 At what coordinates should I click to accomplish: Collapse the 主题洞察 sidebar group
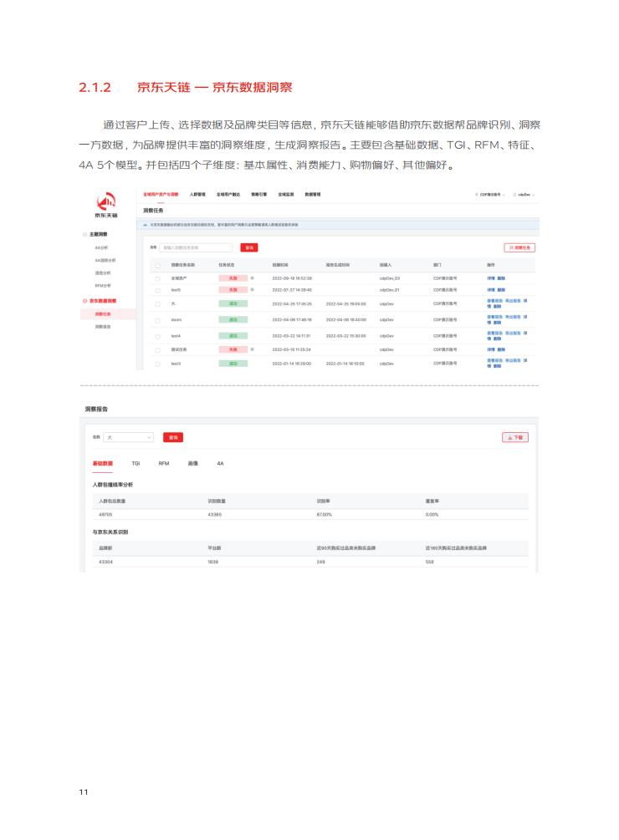tap(98, 234)
